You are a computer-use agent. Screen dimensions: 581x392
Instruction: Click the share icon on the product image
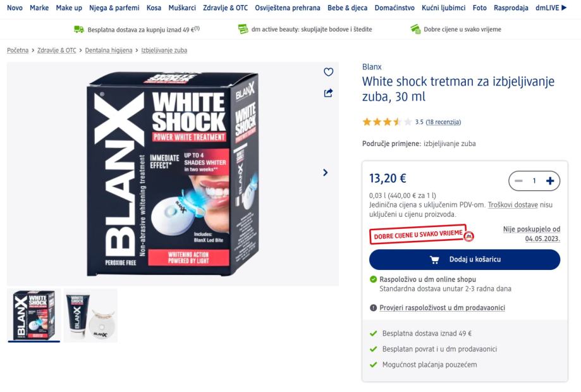(x=328, y=93)
